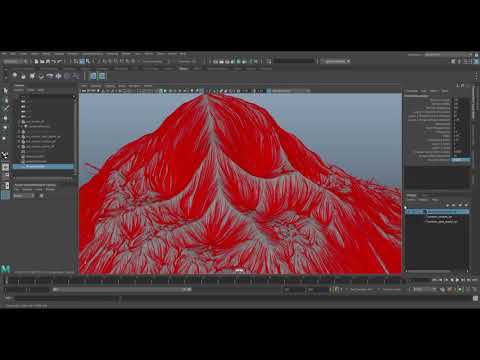Select the arrow Select tool in the toolbox
This screenshot has width=480, height=360.
click(x=5, y=91)
